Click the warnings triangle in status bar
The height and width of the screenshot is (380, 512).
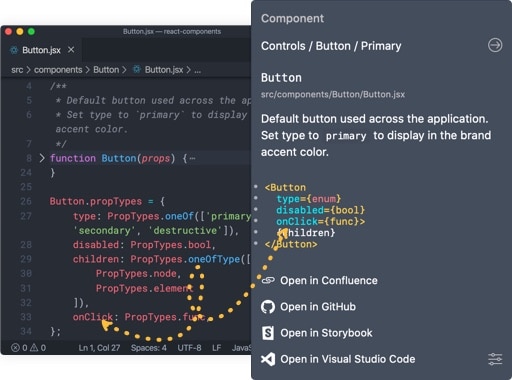pos(34,348)
